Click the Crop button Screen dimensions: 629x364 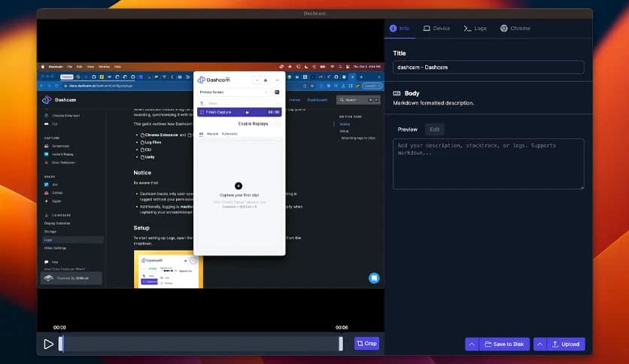(x=366, y=344)
